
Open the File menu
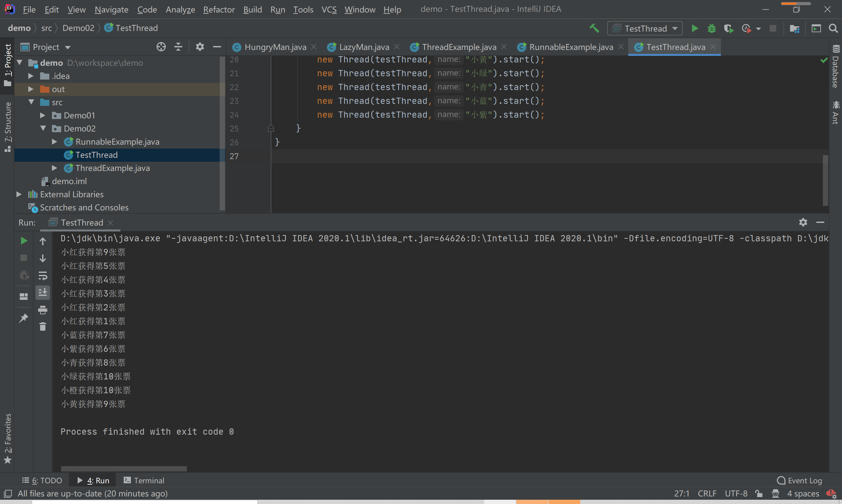tap(29, 10)
